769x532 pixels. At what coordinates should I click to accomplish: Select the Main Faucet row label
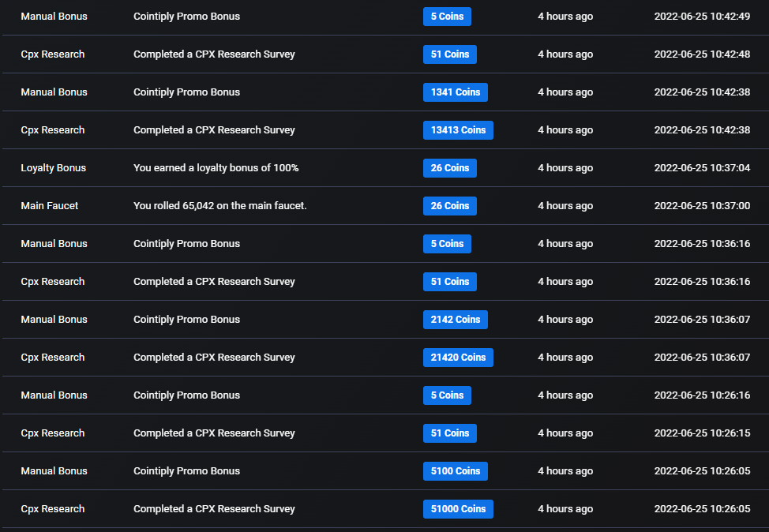pos(50,206)
